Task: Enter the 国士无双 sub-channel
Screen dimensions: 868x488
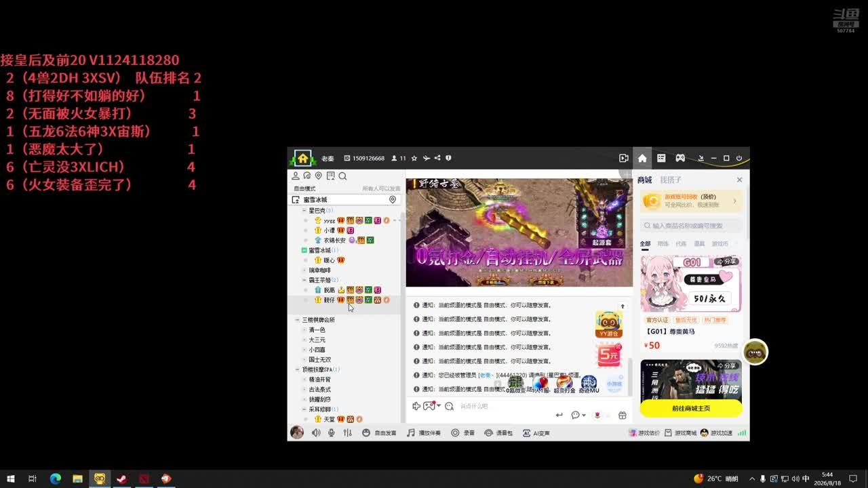Action: [x=320, y=360]
